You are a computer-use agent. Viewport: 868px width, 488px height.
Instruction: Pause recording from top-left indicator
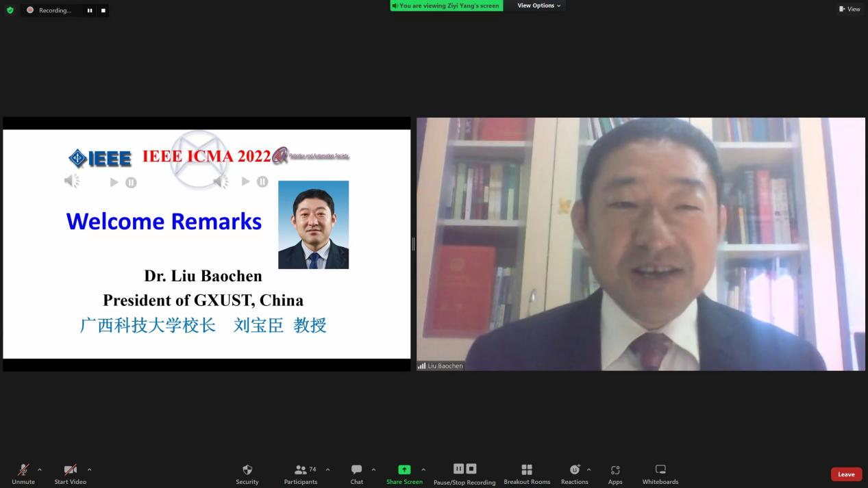tap(89, 10)
